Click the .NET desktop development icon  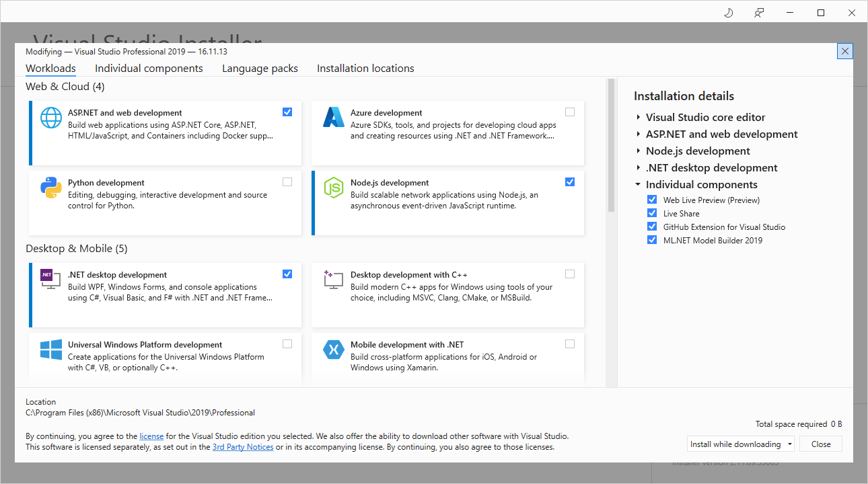click(50, 279)
